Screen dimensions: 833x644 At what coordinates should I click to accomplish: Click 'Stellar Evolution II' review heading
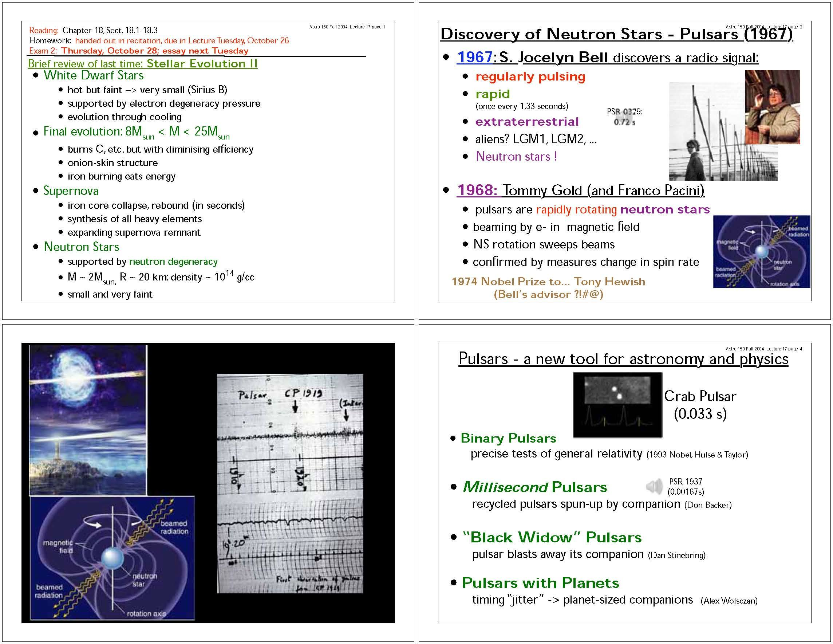pos(202,63)
